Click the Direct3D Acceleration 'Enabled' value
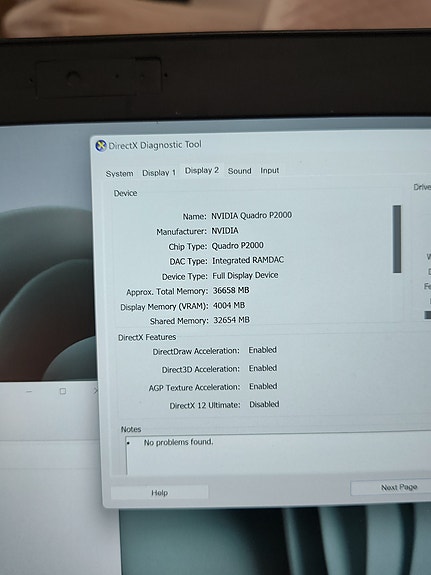 [263, 368]
